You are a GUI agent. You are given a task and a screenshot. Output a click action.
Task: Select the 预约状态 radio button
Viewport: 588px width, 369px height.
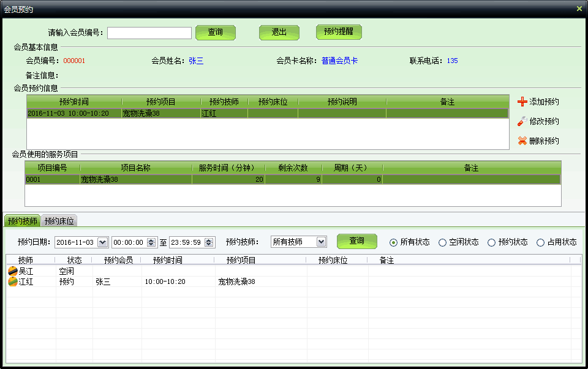point(491,242)
